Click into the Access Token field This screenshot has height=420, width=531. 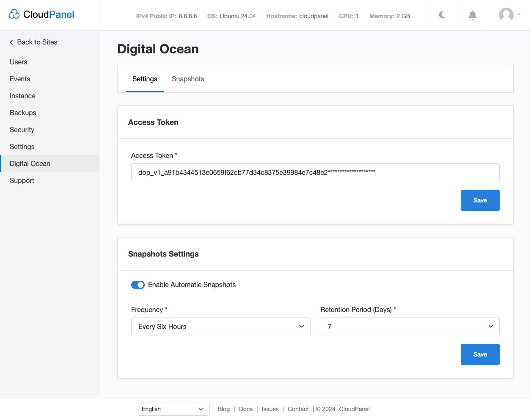coord(315,172)
